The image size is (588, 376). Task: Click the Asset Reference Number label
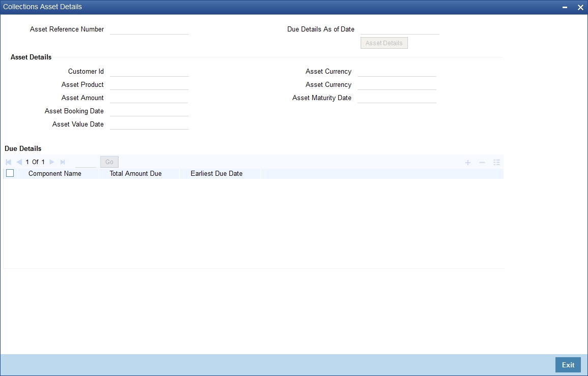point(67,29)
